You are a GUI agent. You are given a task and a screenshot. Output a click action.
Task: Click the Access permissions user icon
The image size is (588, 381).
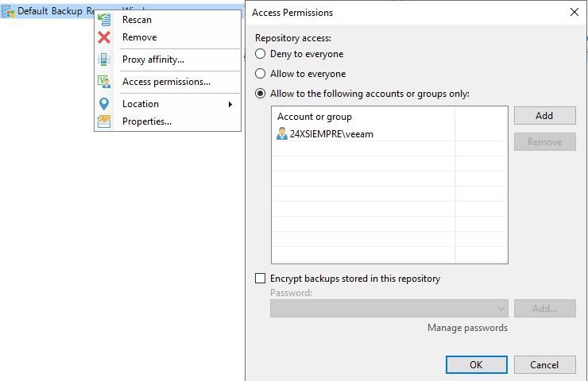click(x=104, y=82)
